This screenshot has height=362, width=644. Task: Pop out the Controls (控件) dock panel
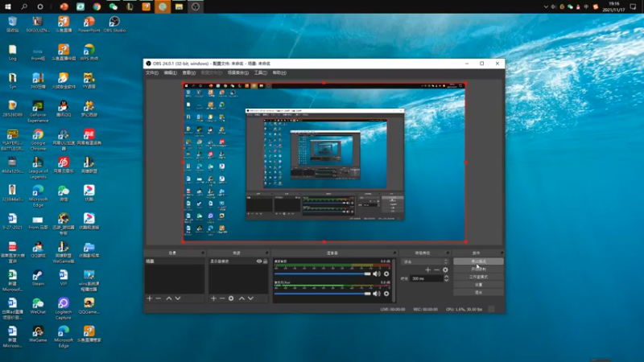(x=502, y=253)
